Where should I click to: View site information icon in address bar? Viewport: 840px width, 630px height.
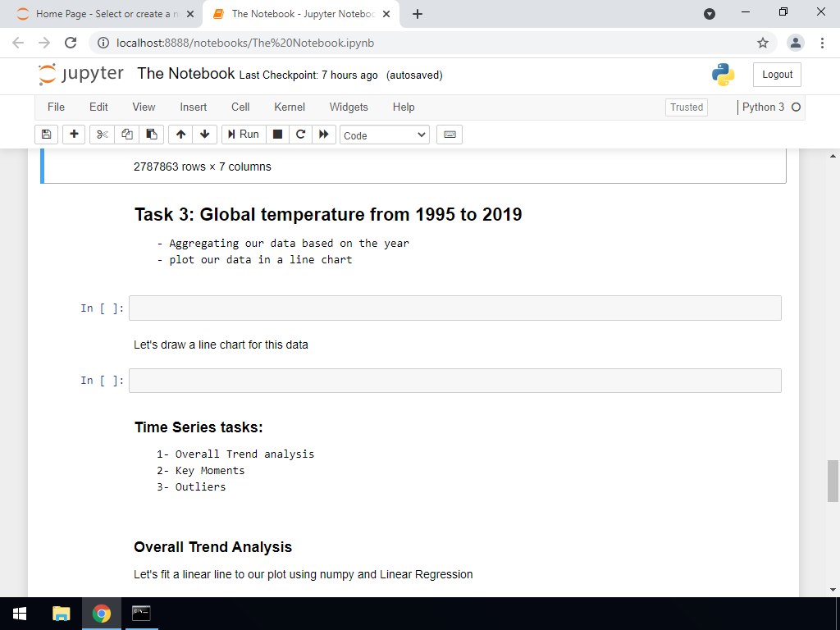pos(103,43)
